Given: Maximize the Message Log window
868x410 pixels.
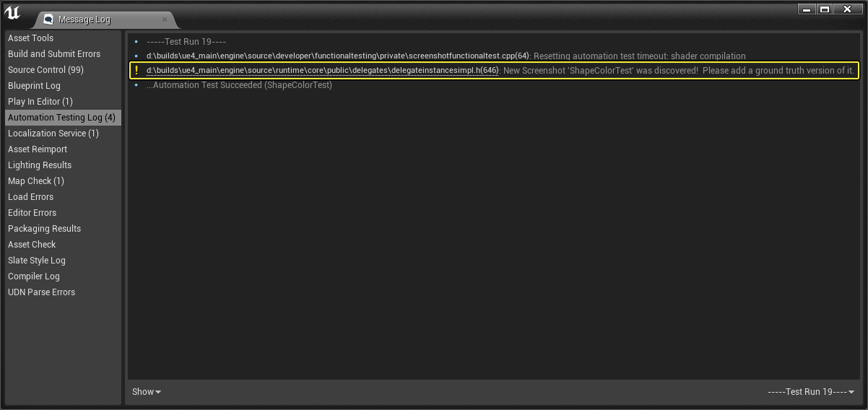Looking at the screenshot, I should [824, 9].
